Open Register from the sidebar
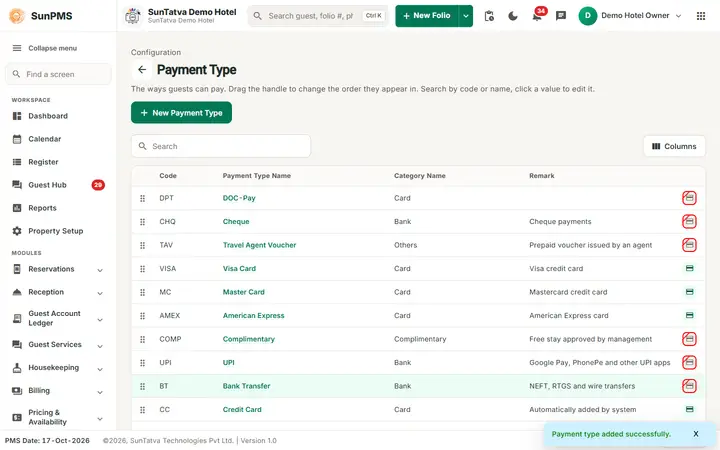This screenshot has height=450, width=720. click(58, 162)
